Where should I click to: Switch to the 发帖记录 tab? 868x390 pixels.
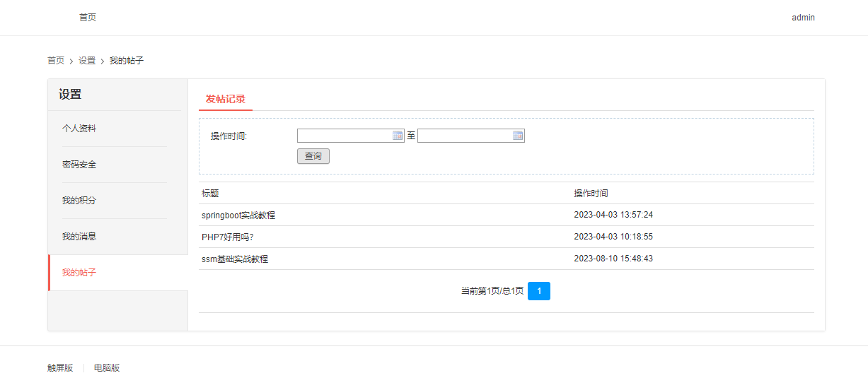[226, 99]
